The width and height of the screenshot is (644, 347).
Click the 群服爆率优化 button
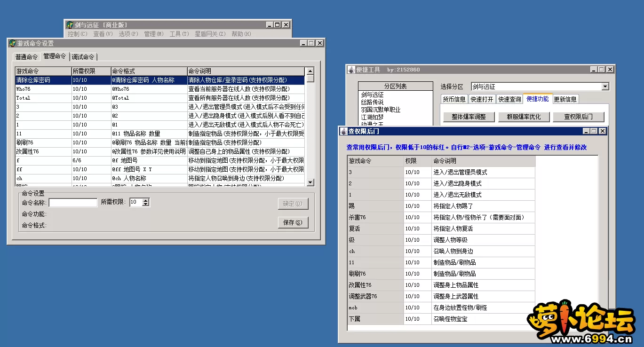524,117
